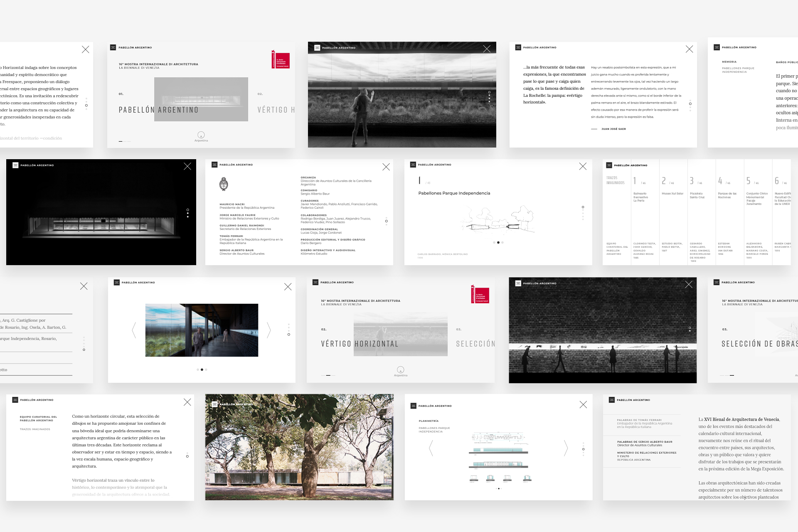
Task: Open the menu icon over the pampa photo
Action: pyautogui.click(x=317, y=48)
